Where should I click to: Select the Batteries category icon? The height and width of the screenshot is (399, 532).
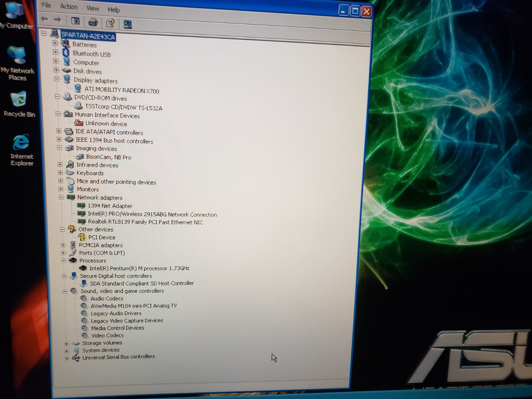click(65, 44)
